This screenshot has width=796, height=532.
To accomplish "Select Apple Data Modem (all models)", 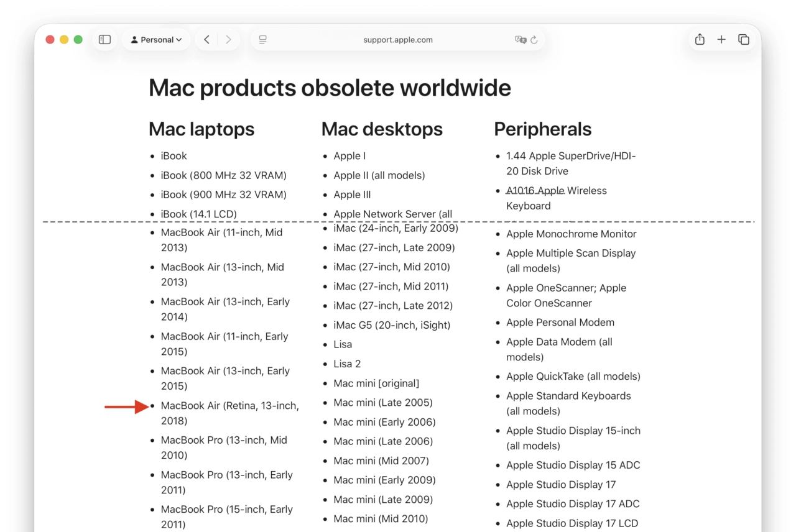I will [559, 349].
